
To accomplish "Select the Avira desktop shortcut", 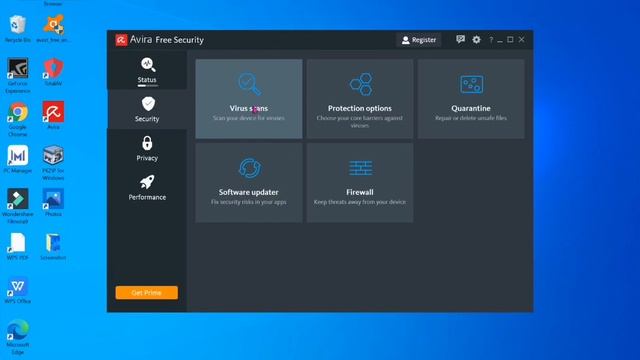I will pyautogui.click(x=53, y=116).
